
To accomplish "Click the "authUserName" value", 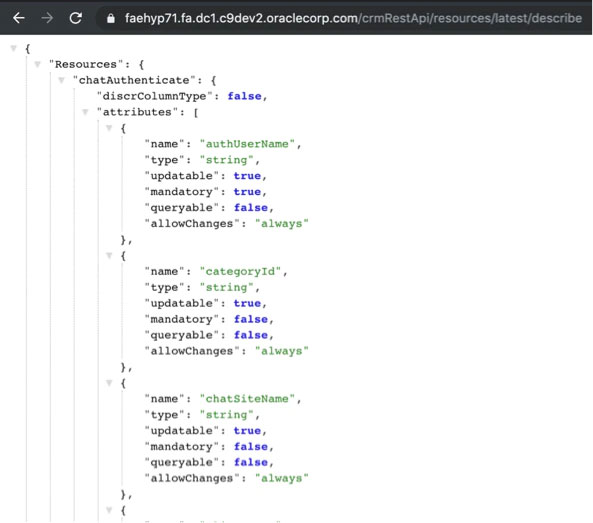I will [247, 144].
